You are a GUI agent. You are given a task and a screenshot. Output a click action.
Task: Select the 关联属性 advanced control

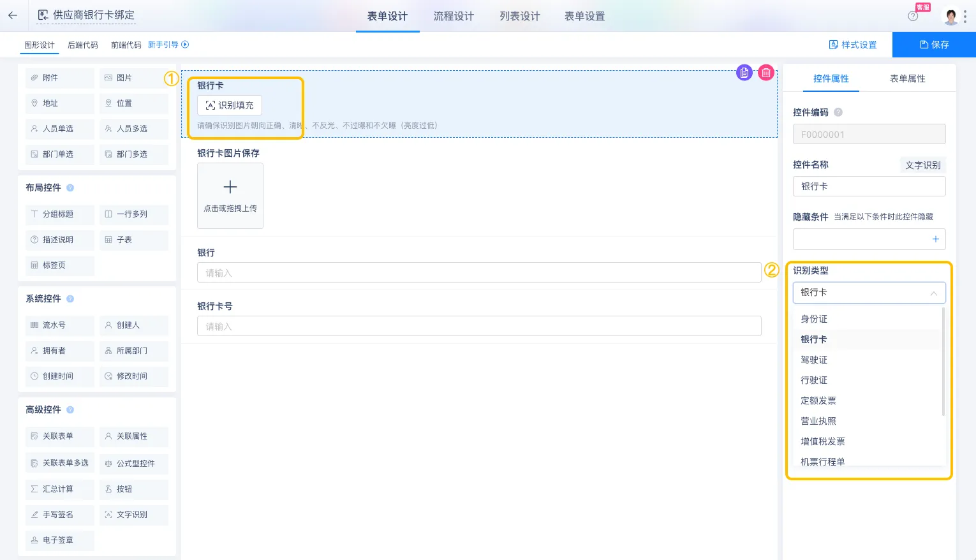click(x=134, y=436)
